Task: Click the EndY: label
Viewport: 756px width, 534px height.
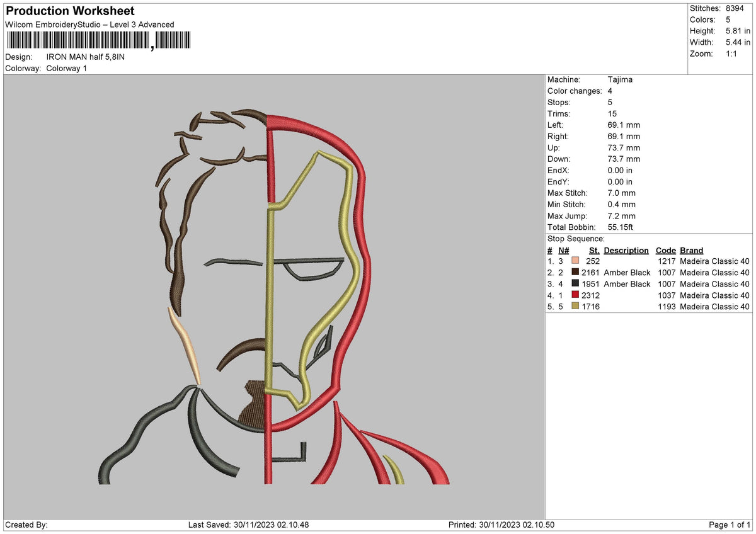Action: 559,181
